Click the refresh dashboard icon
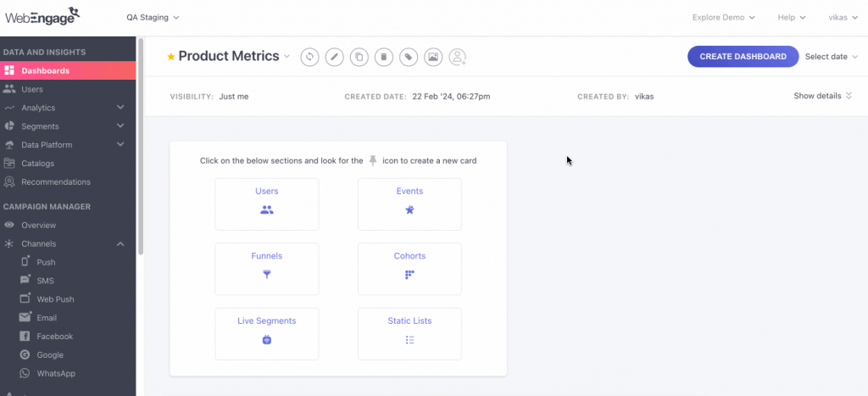This screenshot has height=396, width=868. pos(310,57)
